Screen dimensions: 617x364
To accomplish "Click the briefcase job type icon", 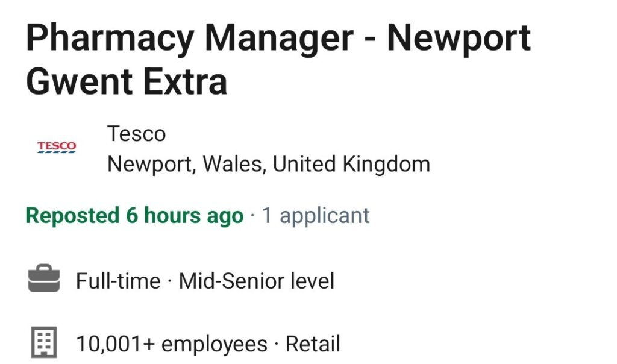I will coord(44,278).
